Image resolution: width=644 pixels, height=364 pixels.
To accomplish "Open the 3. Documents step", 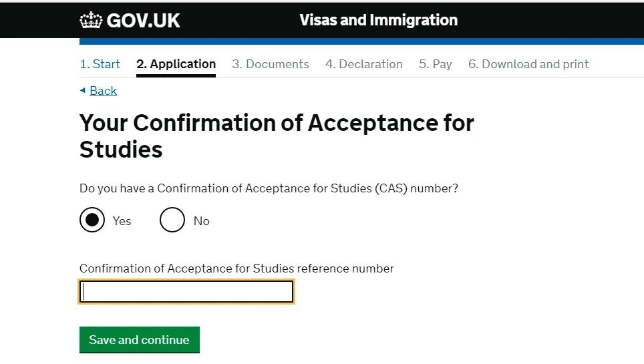I will point(270,64).
